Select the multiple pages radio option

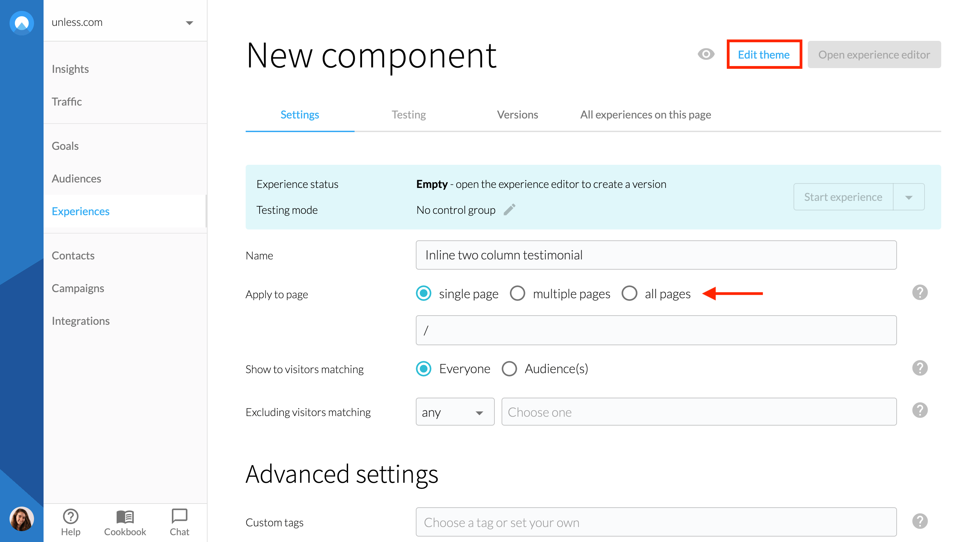[517, 293]
